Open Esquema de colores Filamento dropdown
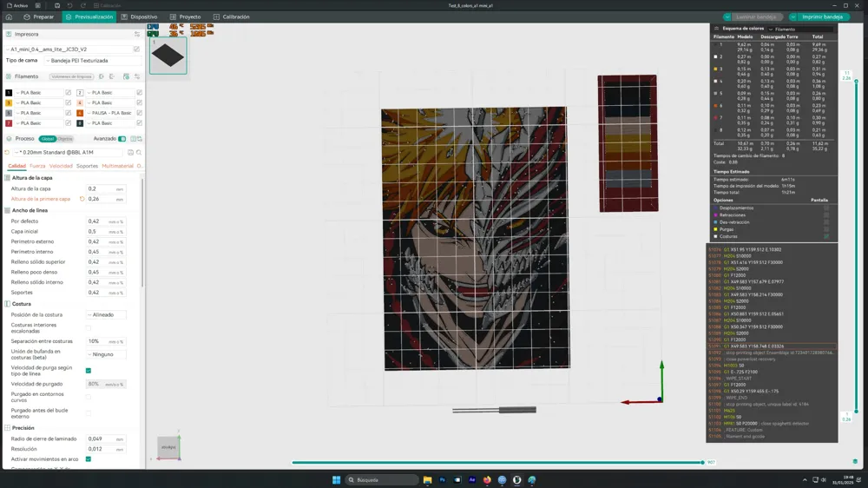The width and height of the screenshot is (868, 488). pyautogui.click(x=802, y=29)
